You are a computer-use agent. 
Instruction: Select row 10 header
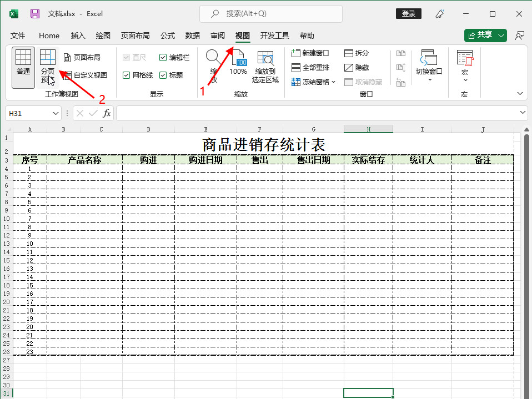[x=7, y=219]
